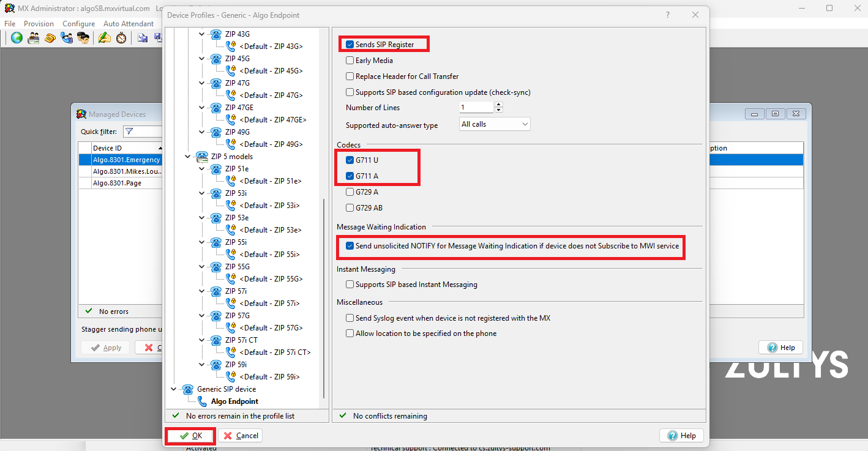Collapse the ZIP 55i tree node
The image size is (868, 451).
203,242
